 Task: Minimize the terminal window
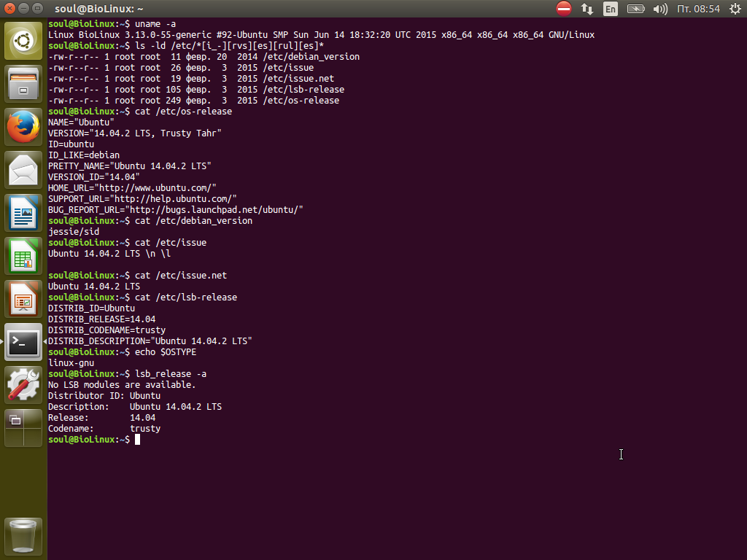click(23, 9)
